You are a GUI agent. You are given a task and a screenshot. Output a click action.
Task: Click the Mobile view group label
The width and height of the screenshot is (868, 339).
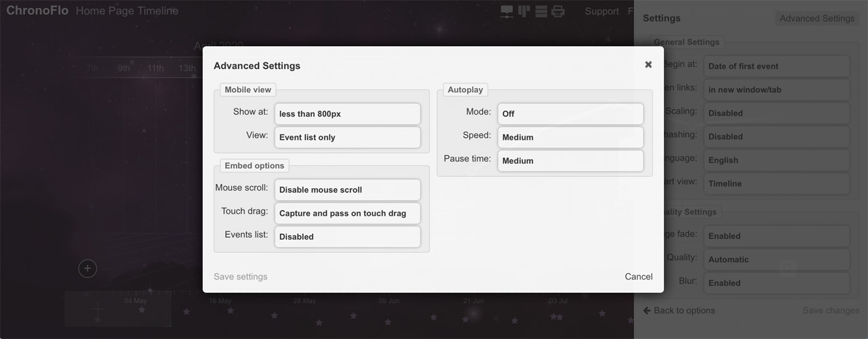click(x=248, y=89)
